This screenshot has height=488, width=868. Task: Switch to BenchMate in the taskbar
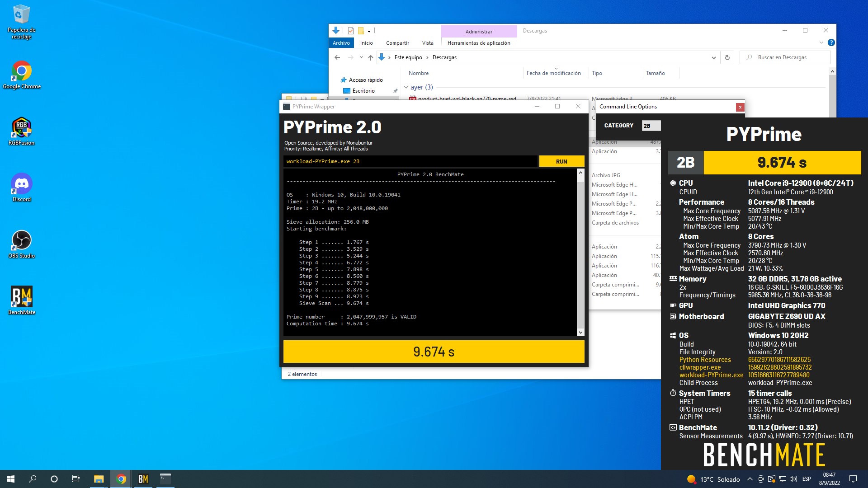click(143, 479)
